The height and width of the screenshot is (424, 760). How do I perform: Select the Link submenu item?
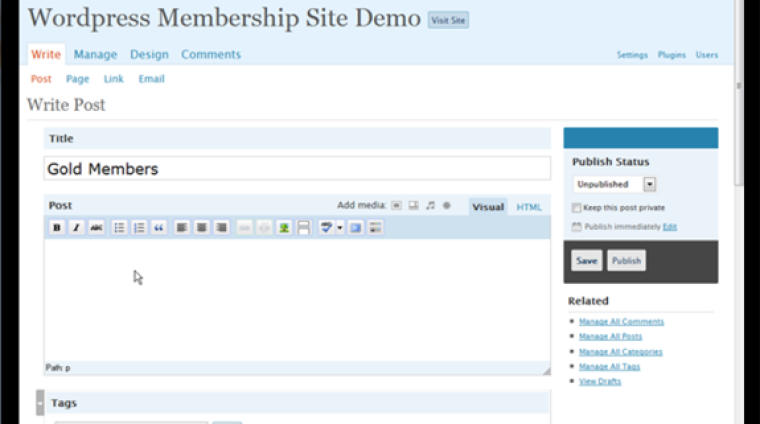[x=113, y=79]
